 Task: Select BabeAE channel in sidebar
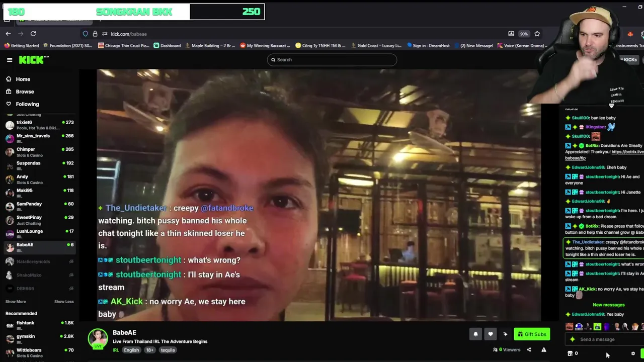pyautogui.click(x=39, y=247)
